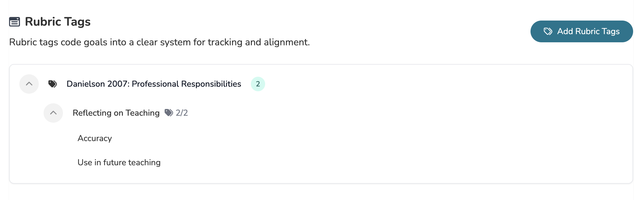
Task: Click the 'Professional Responsibilities' portion of the title
Action: click(x=186, y=84)
